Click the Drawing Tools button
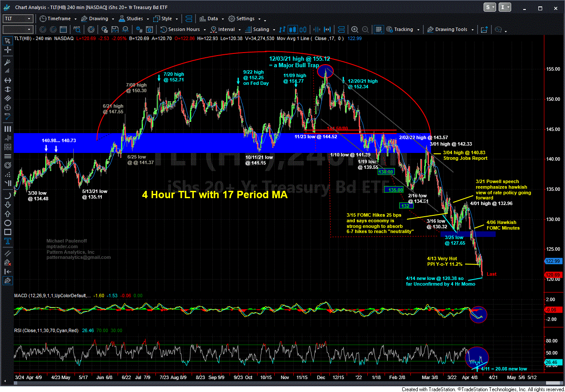Image resolution: width=565 pixels, height=392 pixels. coord(447,29)
